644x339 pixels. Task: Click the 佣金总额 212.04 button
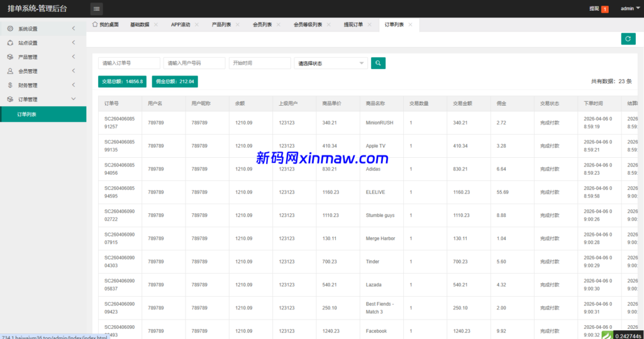click(175, 81)
